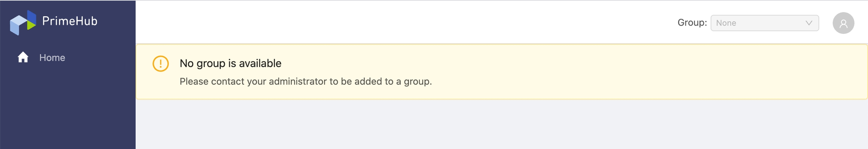
Task: Go to Home in the sidebar menu
Action: (41, 58)
